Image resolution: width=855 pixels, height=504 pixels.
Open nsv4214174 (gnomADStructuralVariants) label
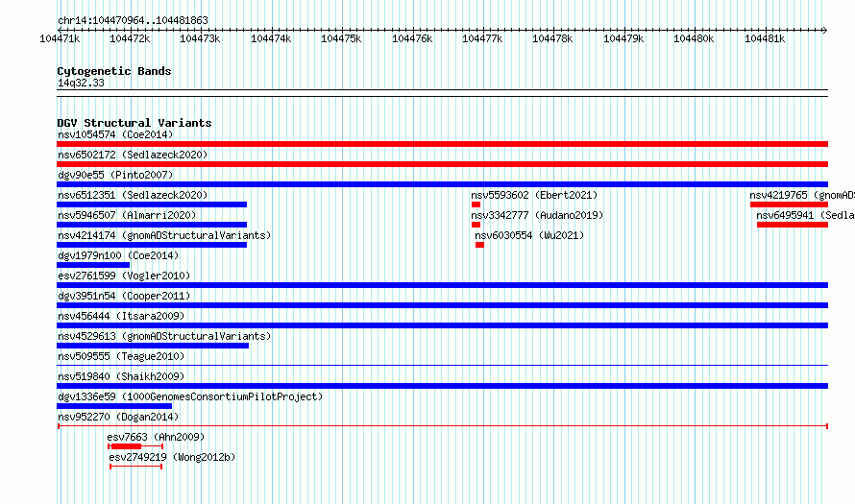[164, 235]
